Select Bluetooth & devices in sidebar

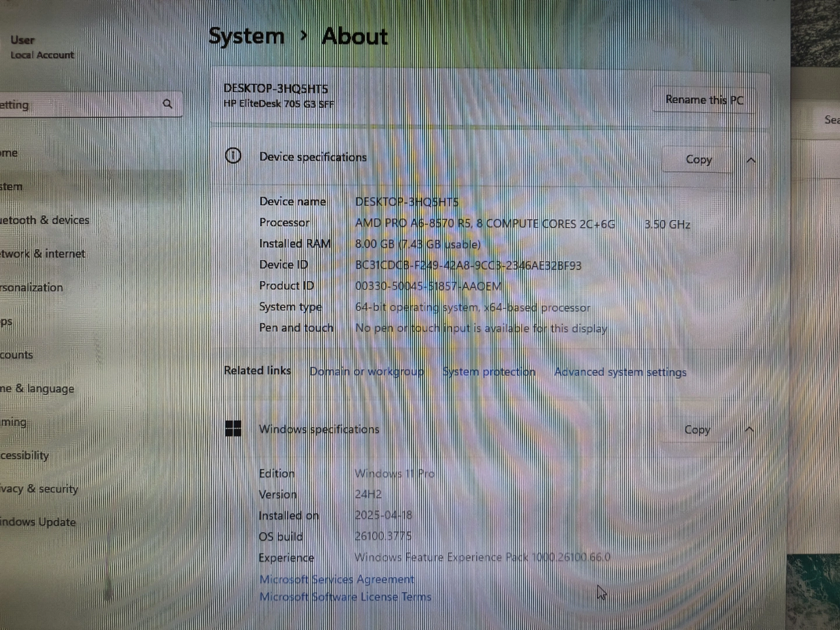pos(44,220)
